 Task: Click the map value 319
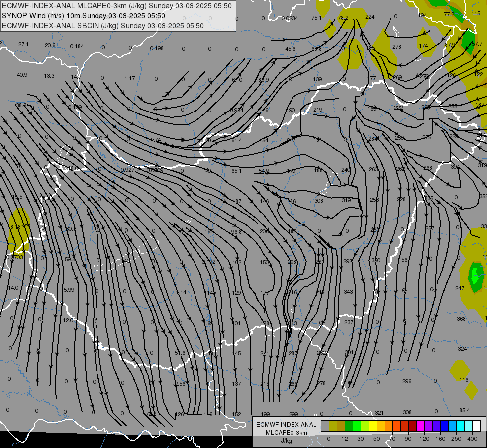pos(346,200)
